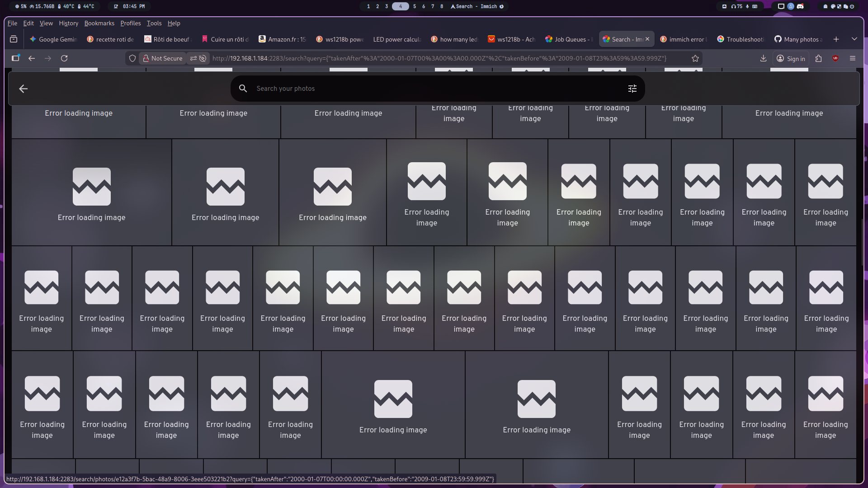868x488 pixels.
Task: Toggle the tracking protection shield in address bar
Action: (x=132, y=58)
